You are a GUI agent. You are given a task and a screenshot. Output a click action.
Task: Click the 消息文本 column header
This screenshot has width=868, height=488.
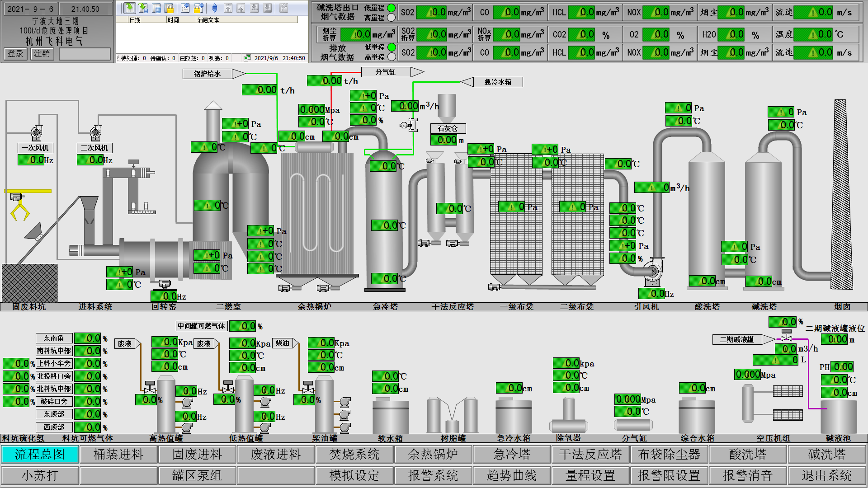click(208, 20)
